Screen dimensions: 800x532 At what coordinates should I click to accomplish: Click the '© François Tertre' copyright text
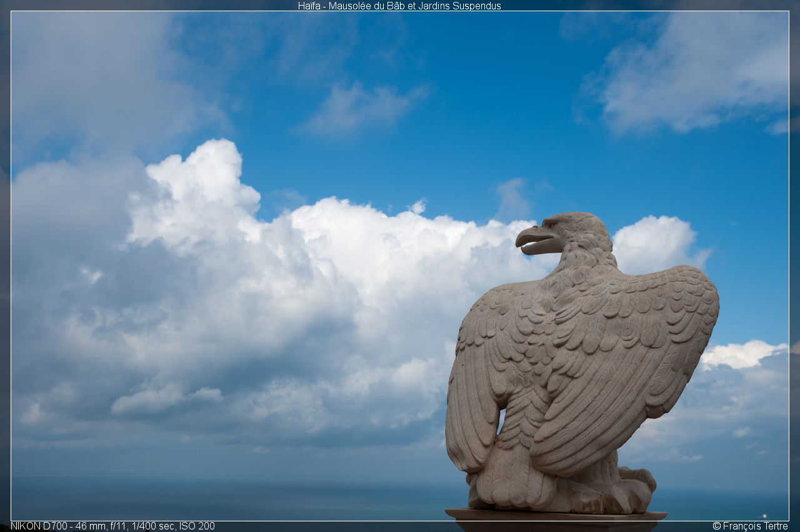750,526
